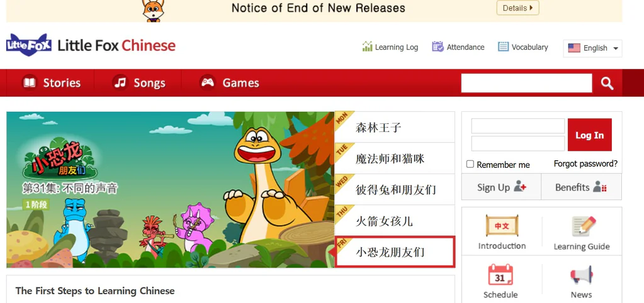Image resolution: width=644 pixels, height=303 pixels.
Task: Open the Stories menu
Action: 52,83
